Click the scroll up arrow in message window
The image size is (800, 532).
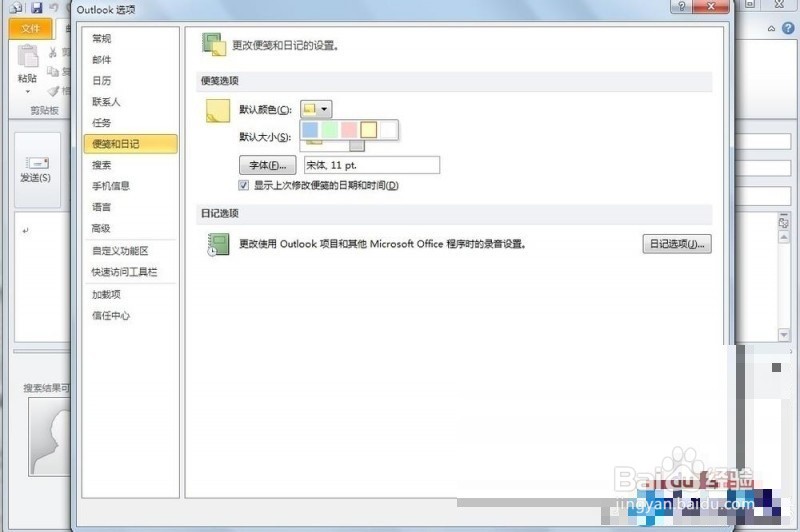(784, 237)
